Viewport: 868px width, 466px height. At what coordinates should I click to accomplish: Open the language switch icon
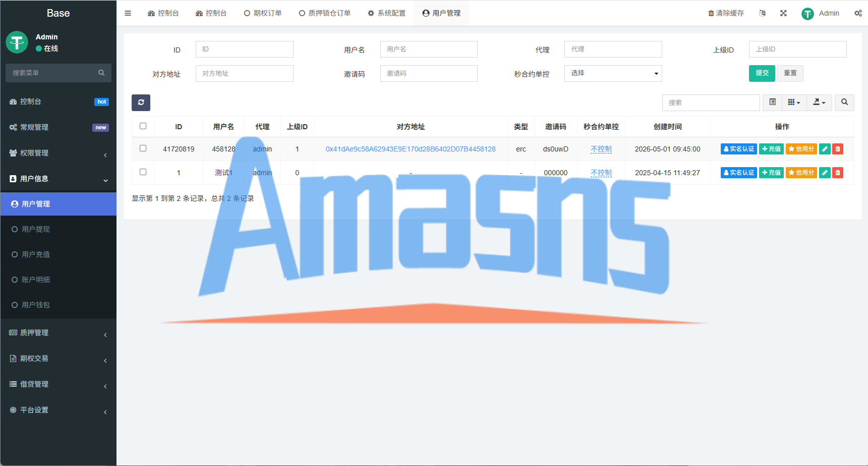(762, 13)
